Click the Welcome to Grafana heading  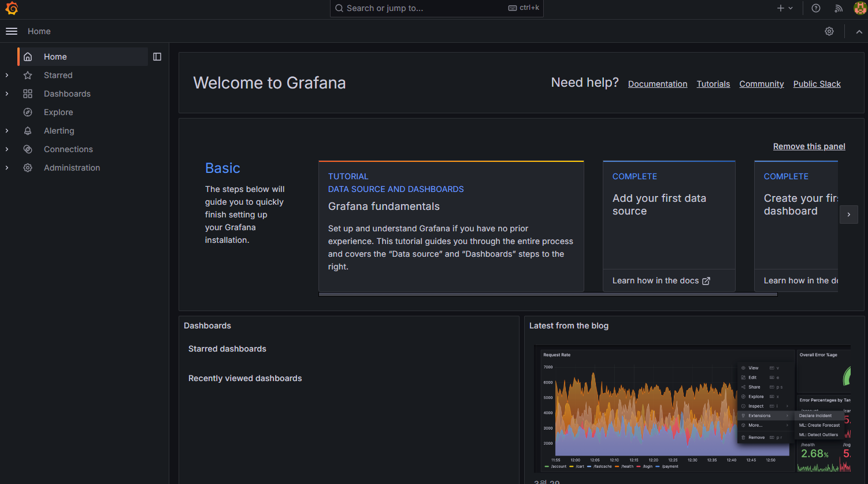tap(269, 83)
